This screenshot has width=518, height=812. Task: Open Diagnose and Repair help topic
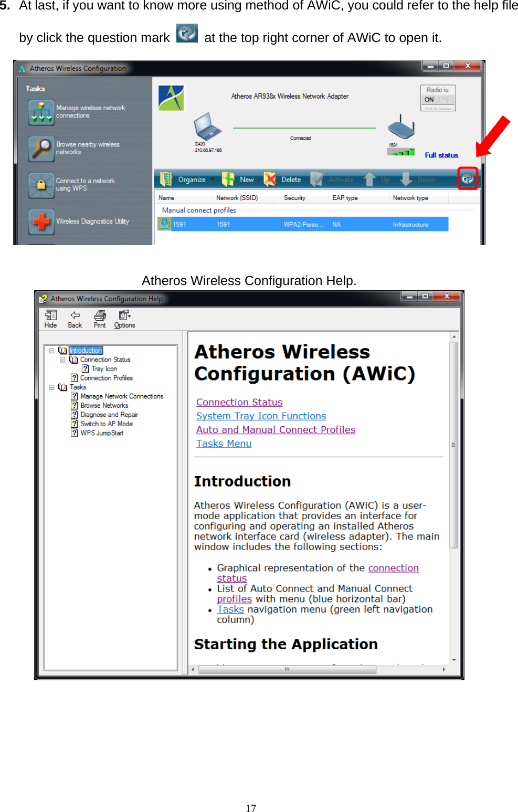click(109, 415)
